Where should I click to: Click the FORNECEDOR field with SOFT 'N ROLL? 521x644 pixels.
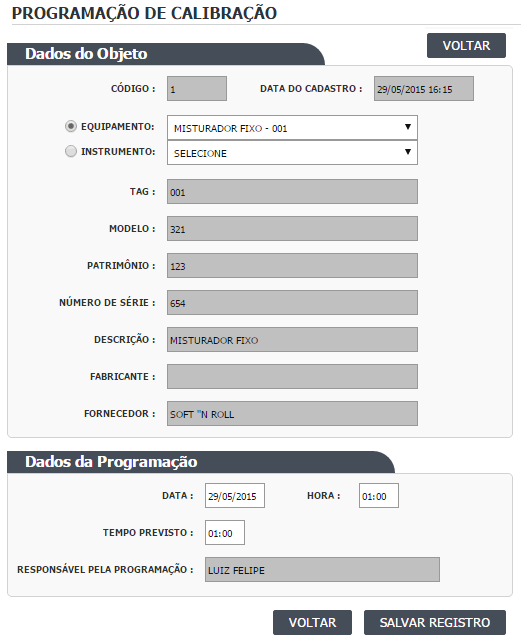tap(292, 413)
